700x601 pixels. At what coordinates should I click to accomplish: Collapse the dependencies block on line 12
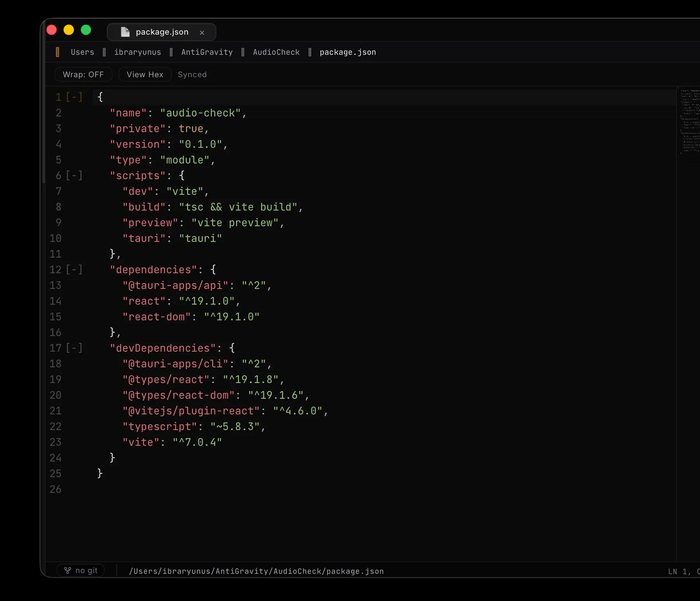(74, 269)
